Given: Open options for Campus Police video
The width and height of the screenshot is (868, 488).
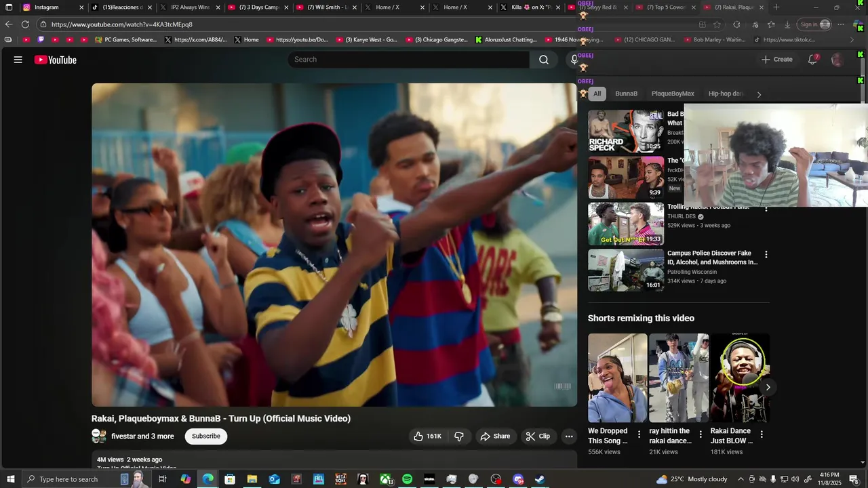Looking at the screenshot, I should 766,255.
